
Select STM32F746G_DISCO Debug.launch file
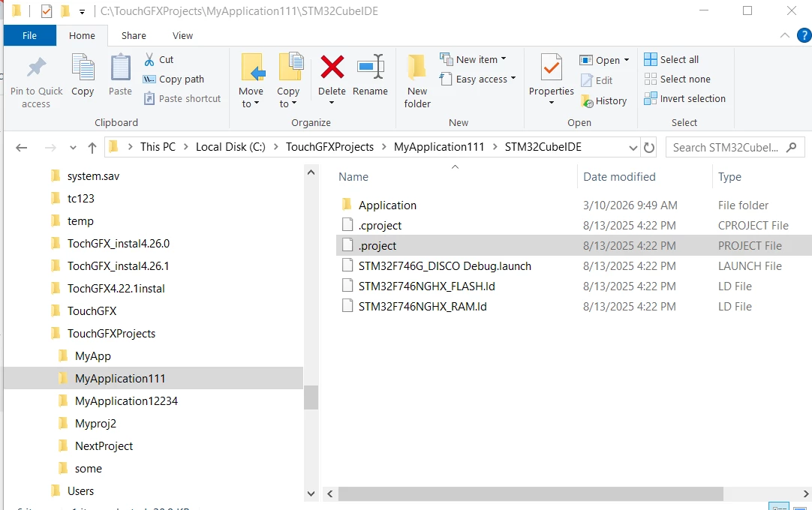point(444,266)
